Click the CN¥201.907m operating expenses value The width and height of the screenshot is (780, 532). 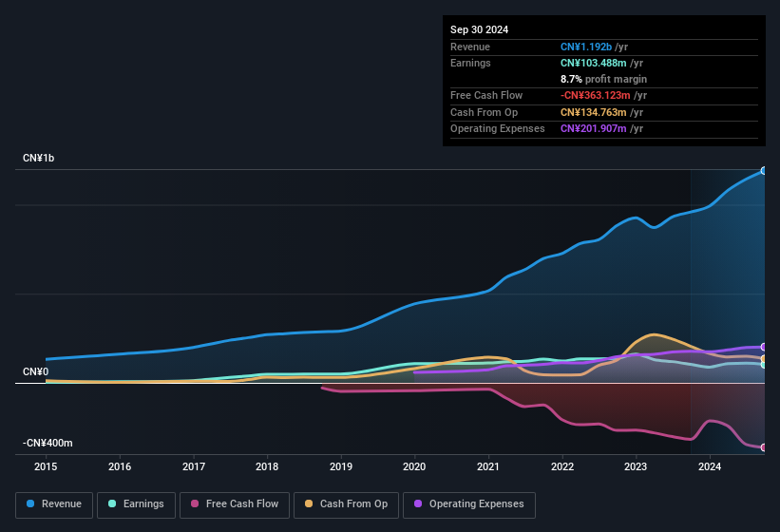[x=594, y=129]
